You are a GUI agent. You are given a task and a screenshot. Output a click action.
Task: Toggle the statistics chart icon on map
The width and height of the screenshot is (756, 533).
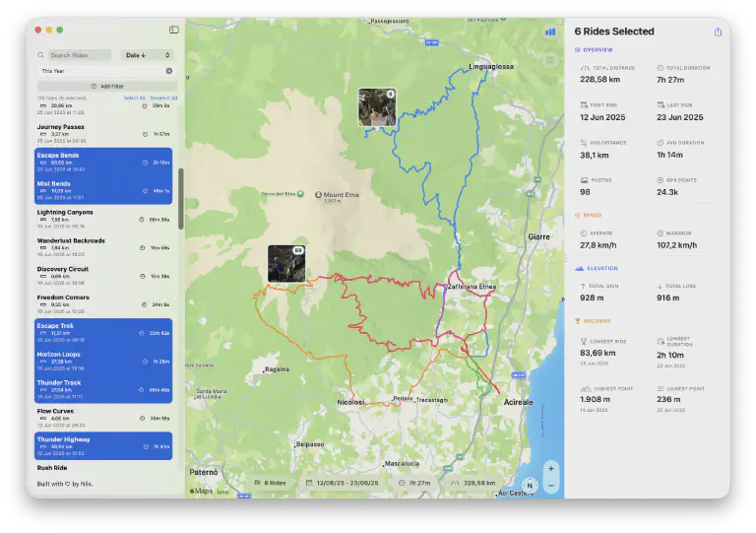point(549,32)
